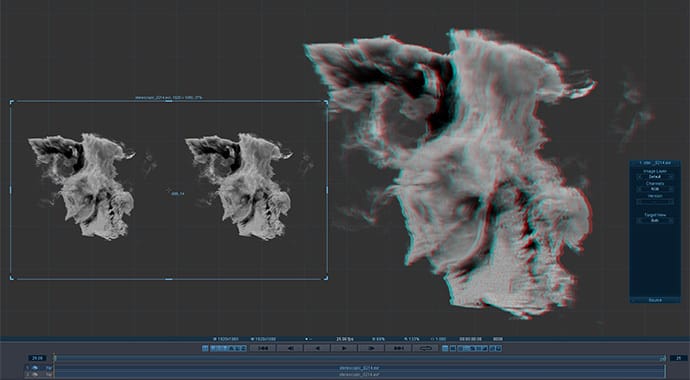Click the Version field in the side panel
This screenshot has height=380, width=690.
[x=655, y=201]
